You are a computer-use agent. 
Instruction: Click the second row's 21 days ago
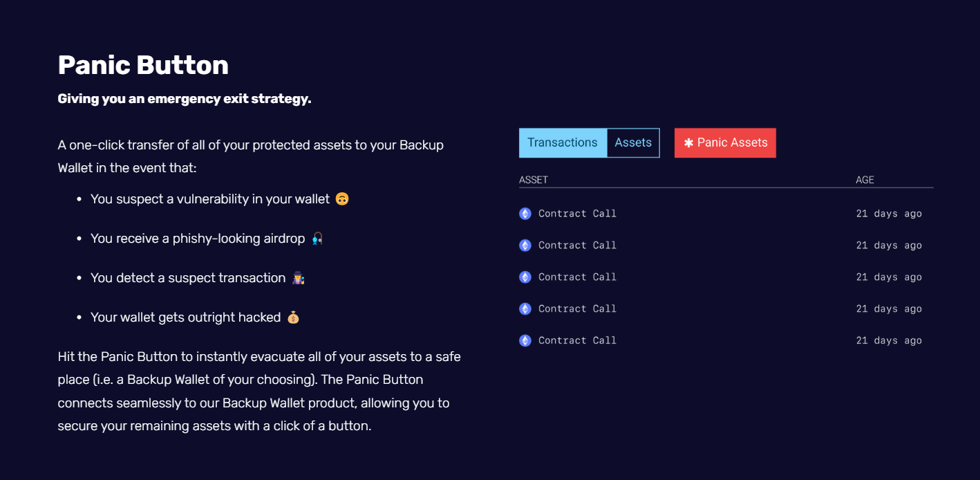tap(889, 246)
